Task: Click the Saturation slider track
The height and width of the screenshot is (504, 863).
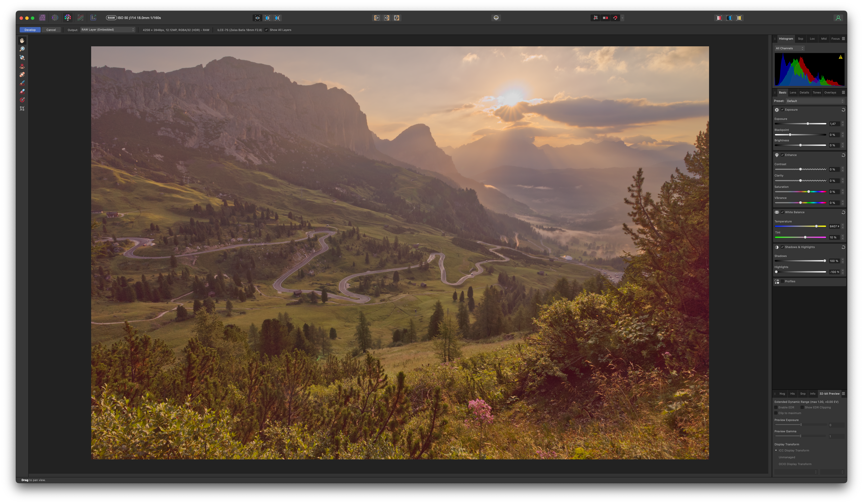Action: [800, 192]
